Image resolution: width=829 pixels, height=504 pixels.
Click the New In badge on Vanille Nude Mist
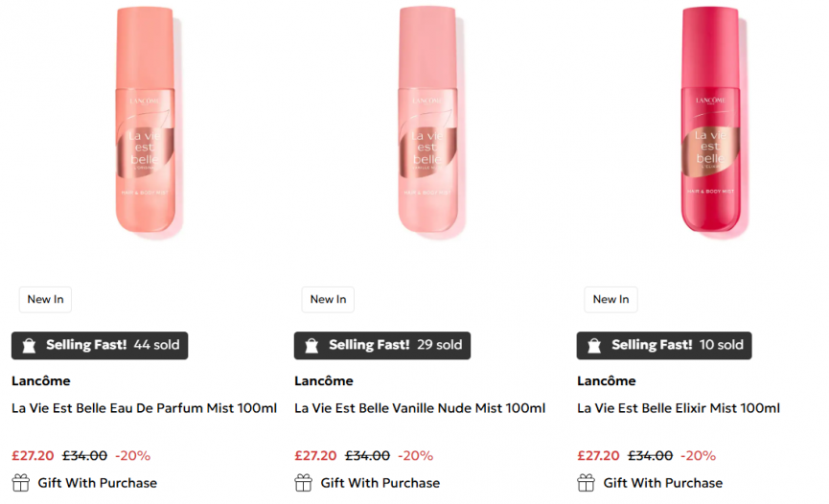328,299
